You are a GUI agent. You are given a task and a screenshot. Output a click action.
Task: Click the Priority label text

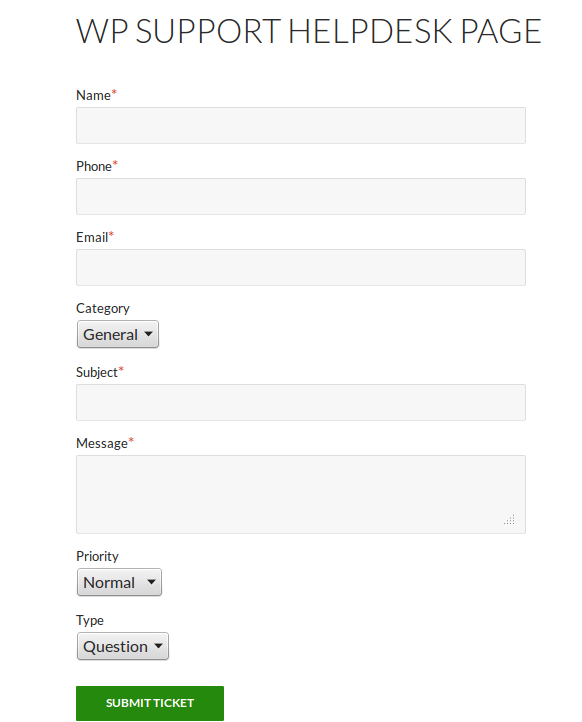(97, 556)
